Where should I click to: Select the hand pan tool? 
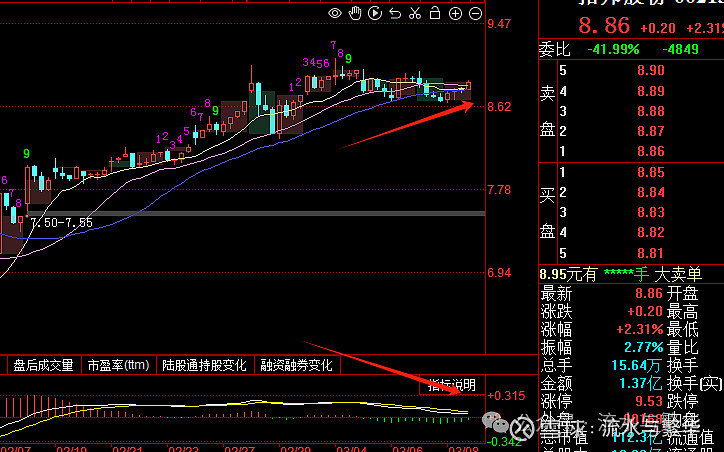[355, 13]
